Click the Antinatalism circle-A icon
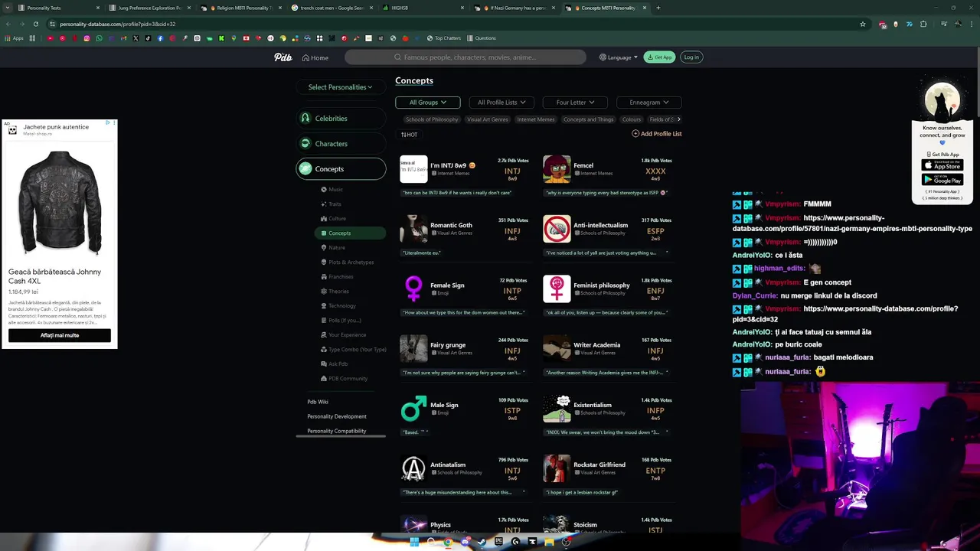Image resolution: width=980 pixels, height=551 pixels. point(413,468)
